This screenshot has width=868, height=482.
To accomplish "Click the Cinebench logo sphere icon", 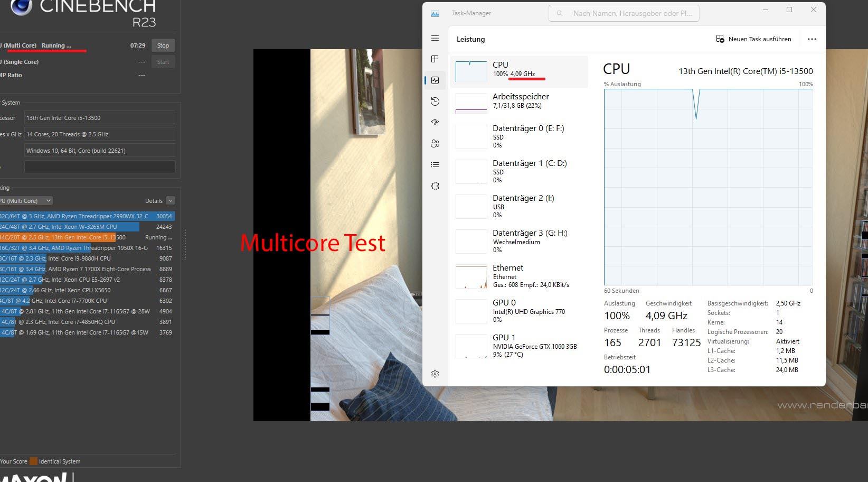I will (22, 6).
